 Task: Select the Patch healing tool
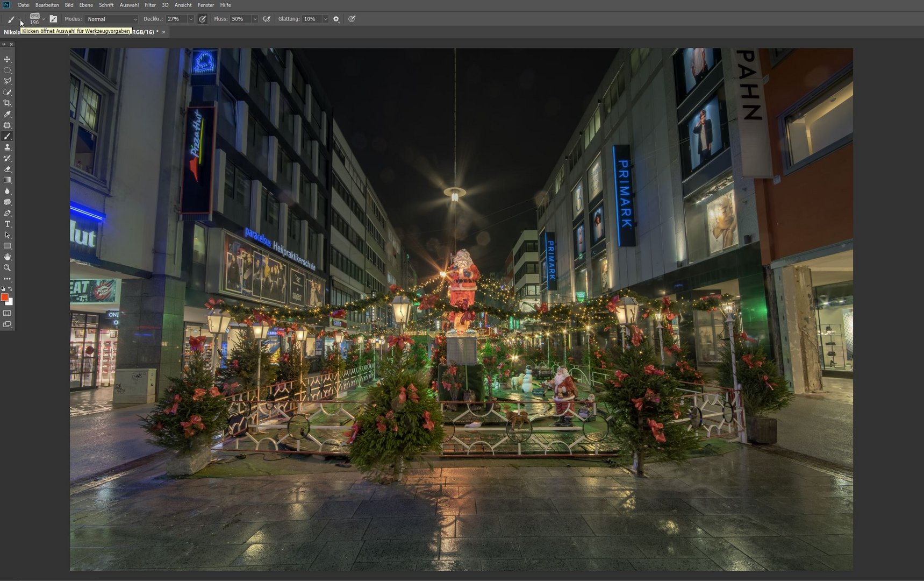click(7, 125)
